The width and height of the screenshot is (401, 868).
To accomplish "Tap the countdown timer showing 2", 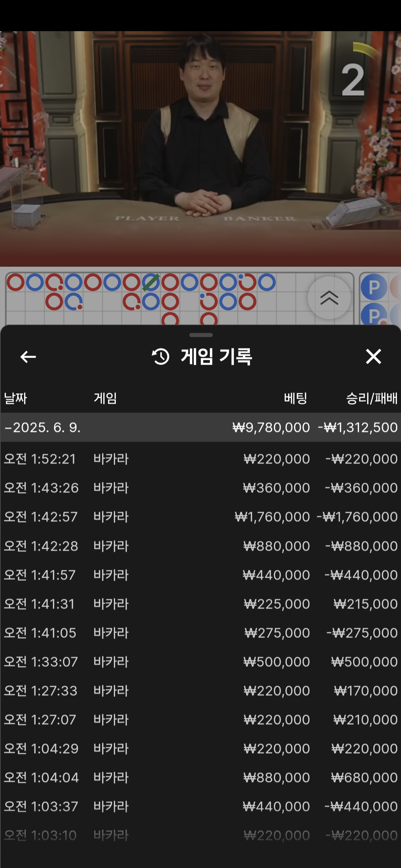I will tap(353, 79).
